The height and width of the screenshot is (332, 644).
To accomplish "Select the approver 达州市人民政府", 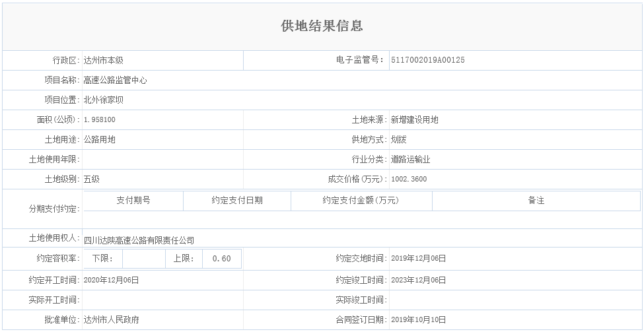I will 112,319.
